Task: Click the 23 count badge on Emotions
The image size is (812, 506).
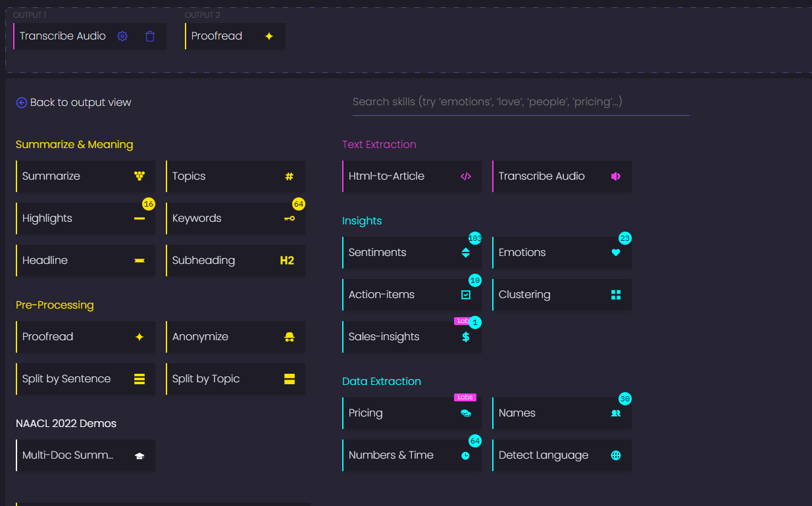Action: pyautogui.click(x=625, y=238)
